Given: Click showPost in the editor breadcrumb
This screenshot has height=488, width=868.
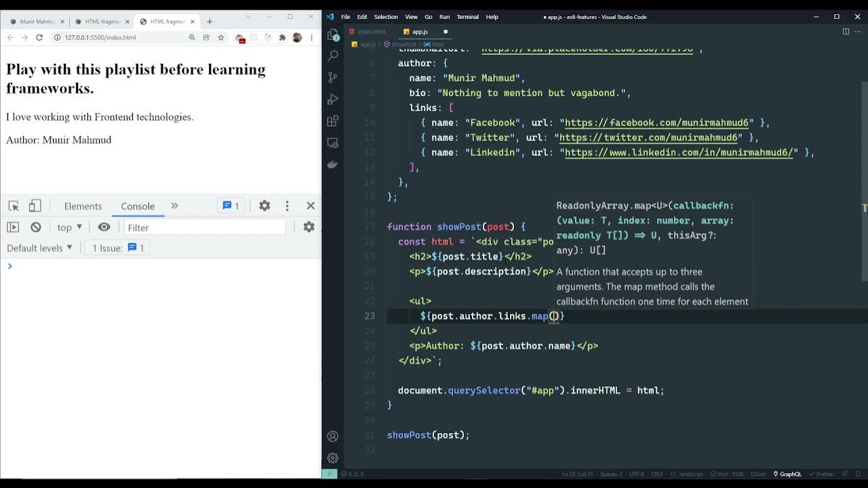Looking at the screenshot, I should pyautogui.click(x=403, y=45).
